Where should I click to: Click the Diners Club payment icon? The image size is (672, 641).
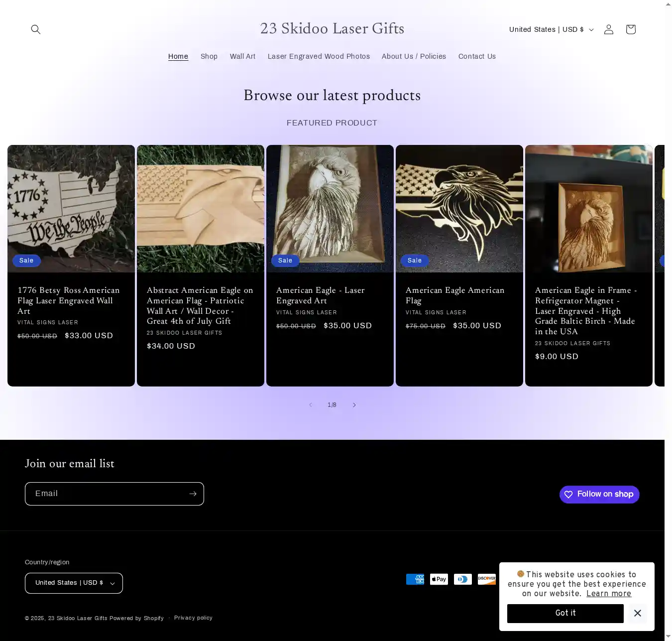pos(462,579)
